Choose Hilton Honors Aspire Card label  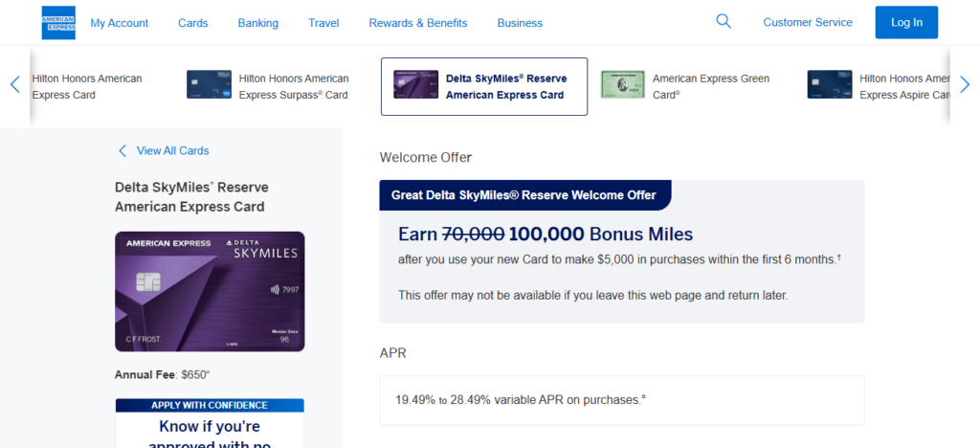(905, 87)
